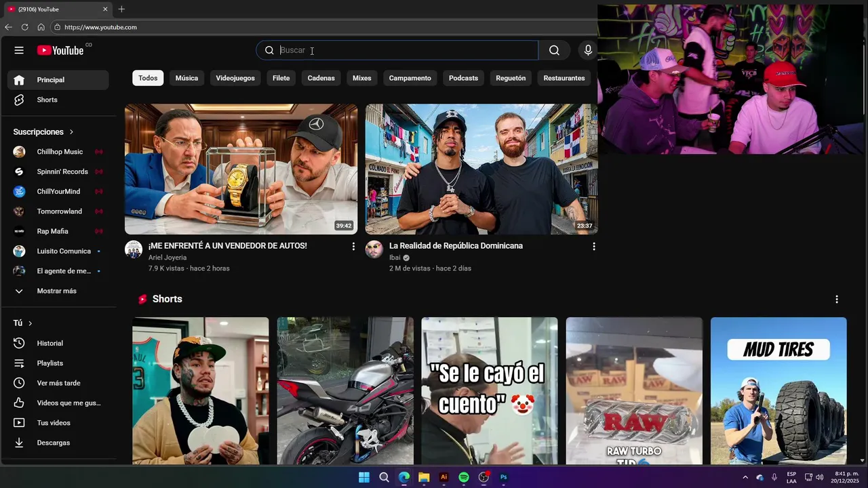
Task: Open Historial in sidebar
Action: (x=58, y=344)
